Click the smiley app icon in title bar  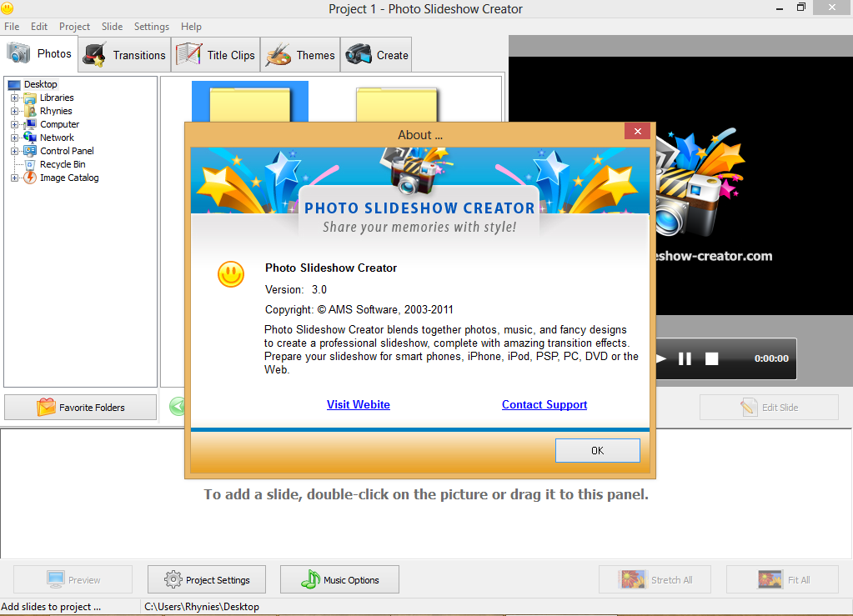pyautogui.click(x=7, y=8)
